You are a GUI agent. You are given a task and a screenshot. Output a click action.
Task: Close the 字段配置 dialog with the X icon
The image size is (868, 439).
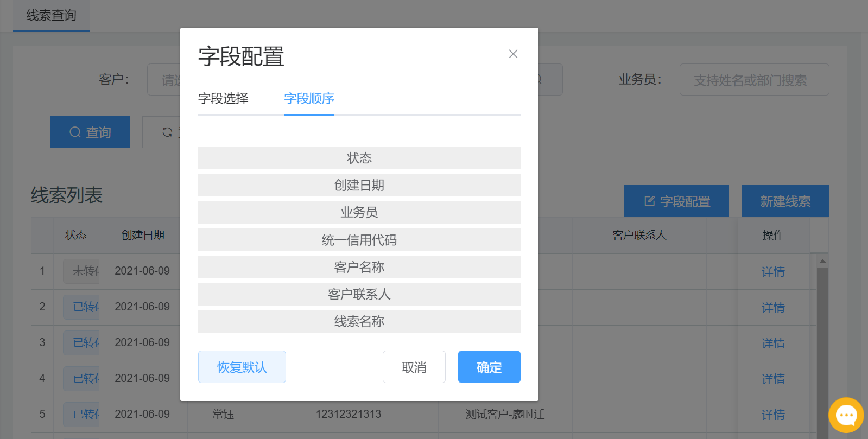tap(513, 54)
